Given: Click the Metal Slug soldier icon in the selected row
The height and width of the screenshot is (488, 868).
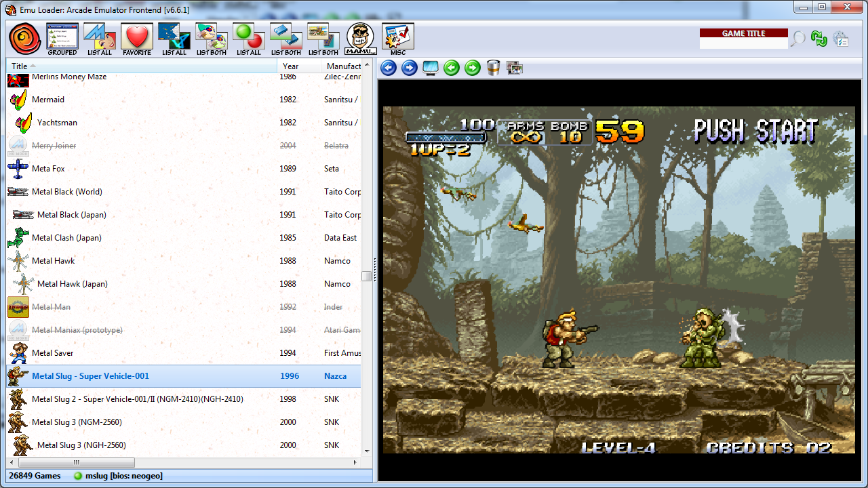Looking at the screenshot, I should (x=18, y=376).
